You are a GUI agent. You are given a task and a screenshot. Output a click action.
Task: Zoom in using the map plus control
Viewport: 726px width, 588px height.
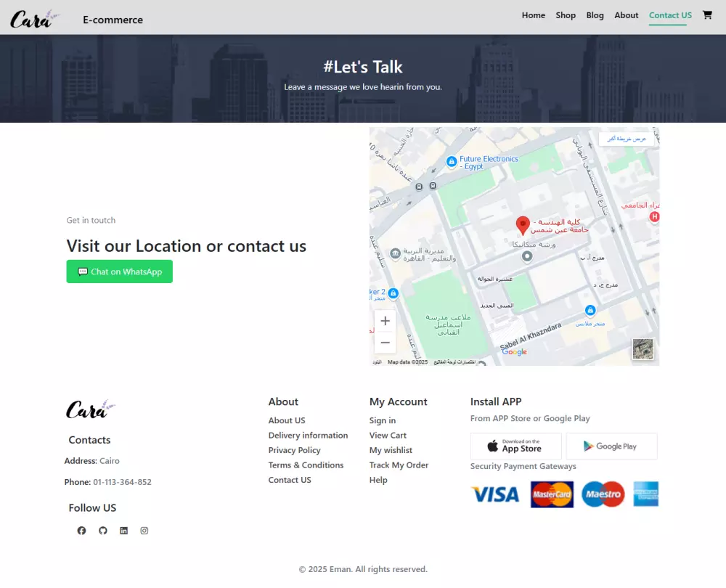tap(385, 320)
